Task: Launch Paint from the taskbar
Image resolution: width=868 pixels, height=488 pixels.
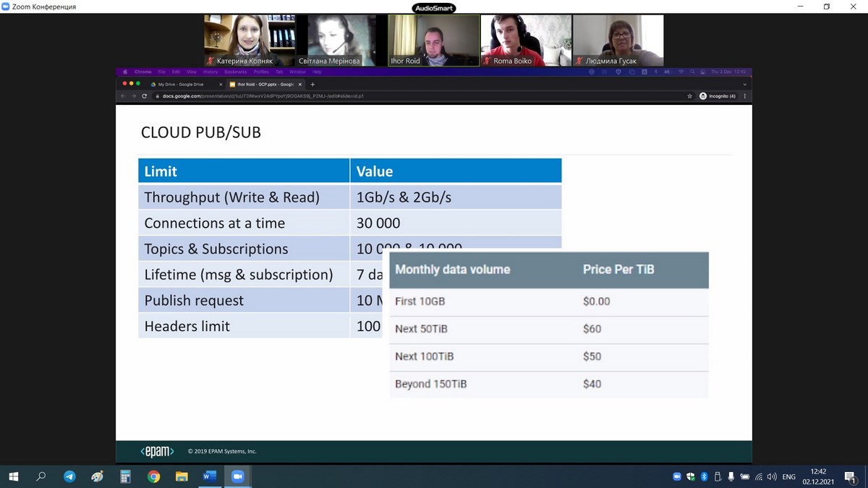Action: click(97, 476)
